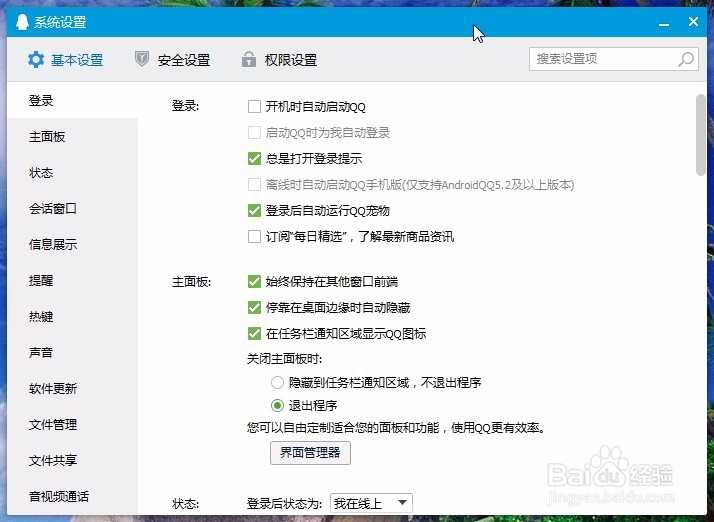Open 软件更新 sidebar section
The image size is (714, 522).
point(72,388)
